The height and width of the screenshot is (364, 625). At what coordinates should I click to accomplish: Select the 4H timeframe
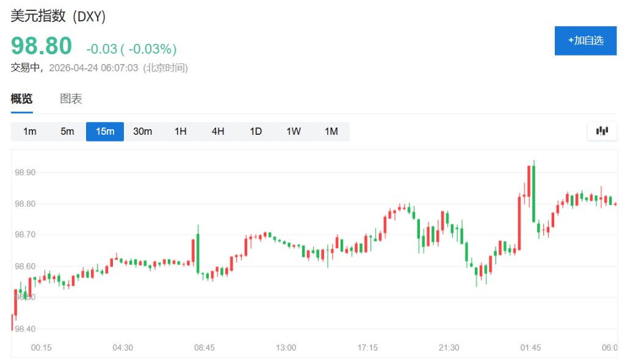[218, 131]
